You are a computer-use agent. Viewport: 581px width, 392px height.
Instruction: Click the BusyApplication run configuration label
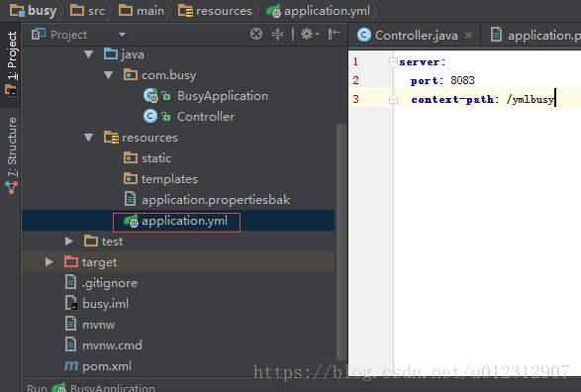(113, 388)
